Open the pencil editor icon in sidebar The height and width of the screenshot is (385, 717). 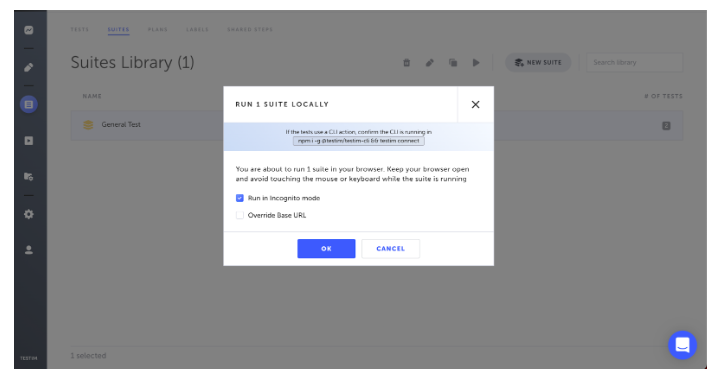coord(29,67)
